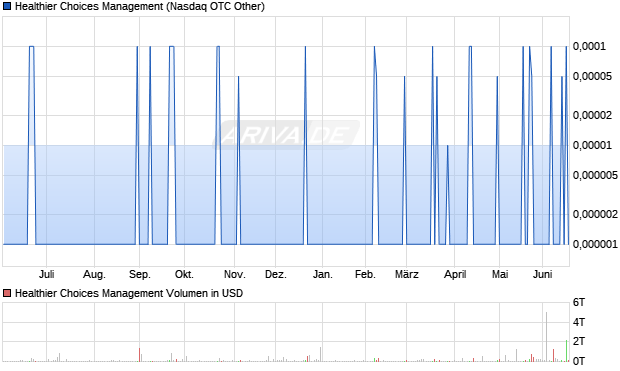Click the April month label
This screenshot has width=620, height=371.
[455, 274]
